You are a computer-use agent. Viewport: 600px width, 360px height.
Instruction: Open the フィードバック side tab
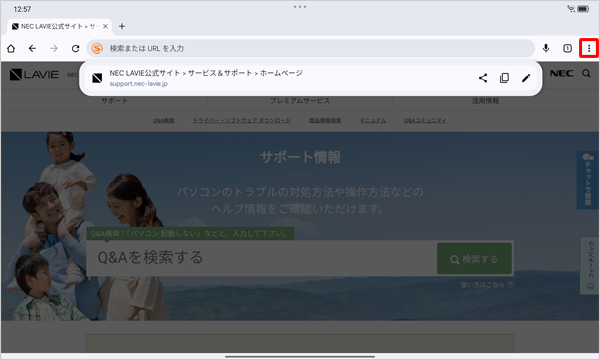click(590, 266)
